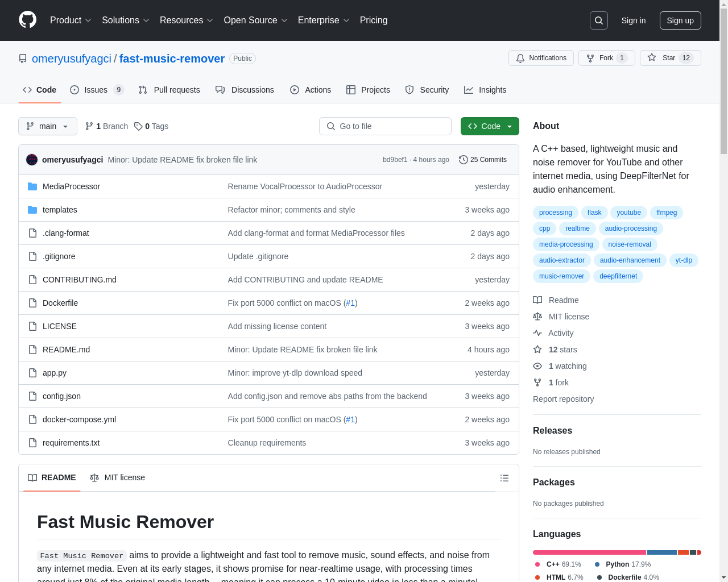
Task: Click the 1 fork link in About
Action: (x=551, y=383)
